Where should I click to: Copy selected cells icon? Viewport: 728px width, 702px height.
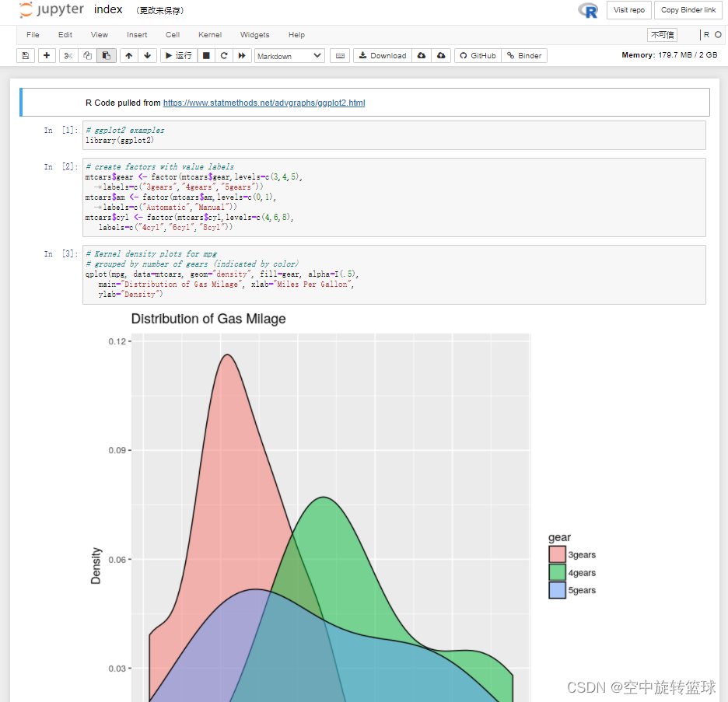(x=87, y=56)
